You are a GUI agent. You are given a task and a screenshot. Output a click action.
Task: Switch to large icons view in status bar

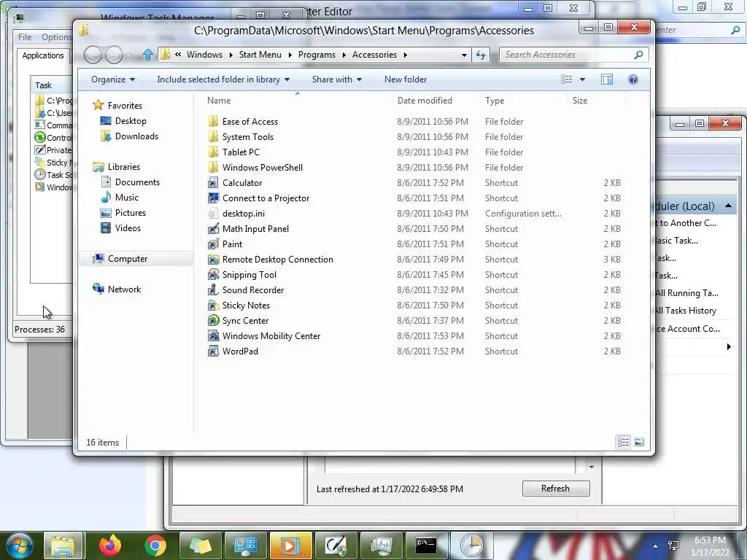click(x=639, y=443)
